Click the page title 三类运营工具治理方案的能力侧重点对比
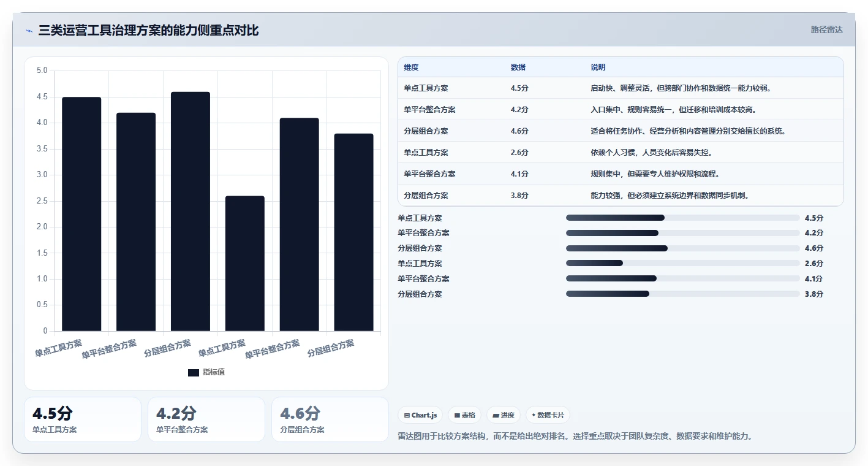The width and height of the screenshot is (868, 466). 149,30
